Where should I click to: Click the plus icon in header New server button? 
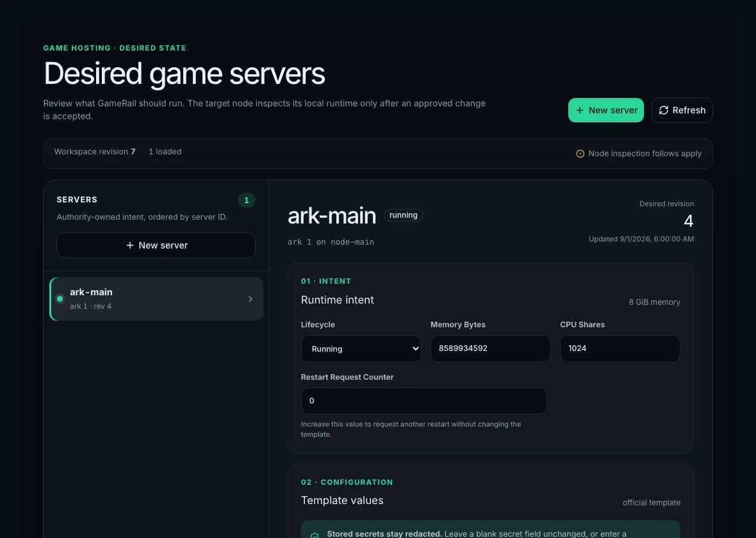tap(580, 110)
